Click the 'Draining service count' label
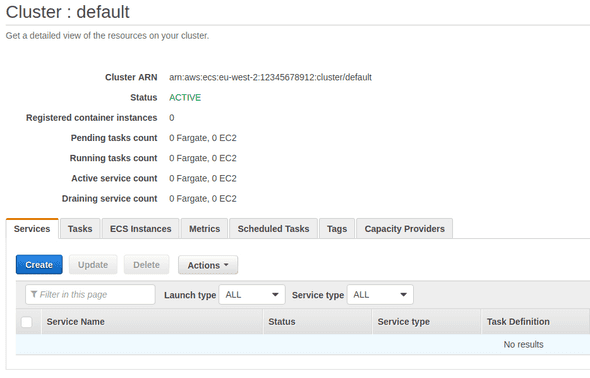Viewport: 590px width, 378px height. point(109,199)
